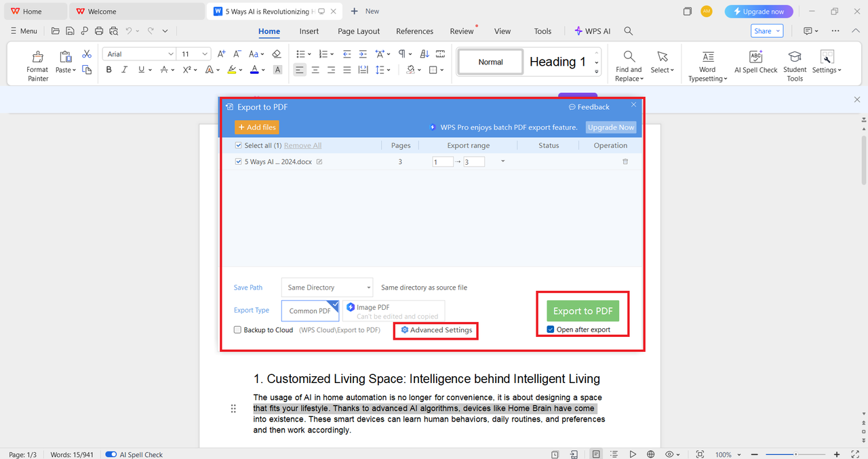Click the Share button
The width and height of the screenshot is (868, 459).
767,31
